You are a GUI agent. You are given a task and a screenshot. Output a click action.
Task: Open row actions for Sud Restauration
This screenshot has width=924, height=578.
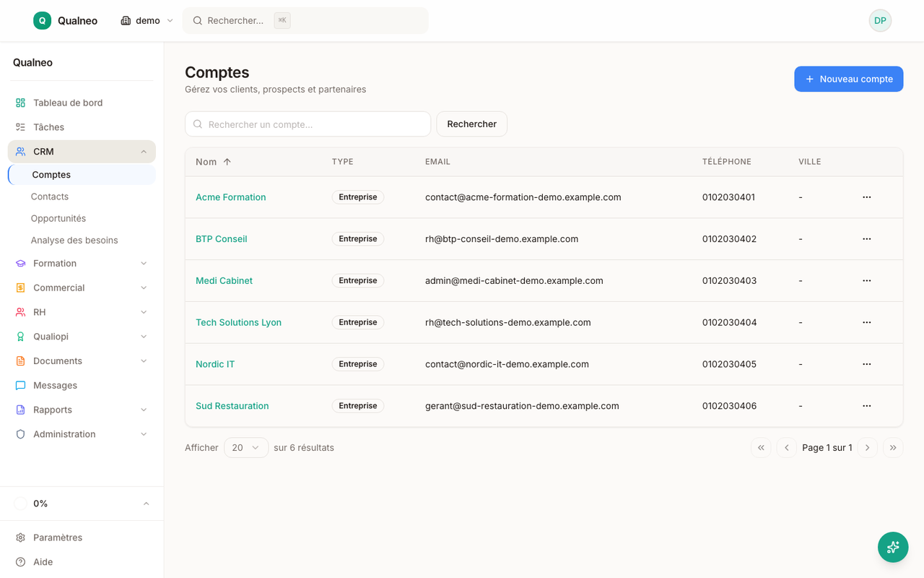[x=867, y=406]
